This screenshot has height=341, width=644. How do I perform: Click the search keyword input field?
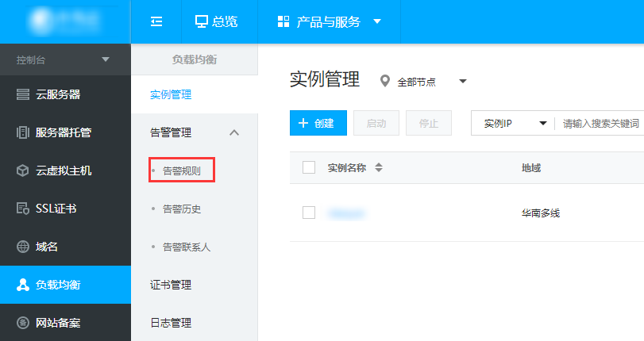tap(600, 124)
